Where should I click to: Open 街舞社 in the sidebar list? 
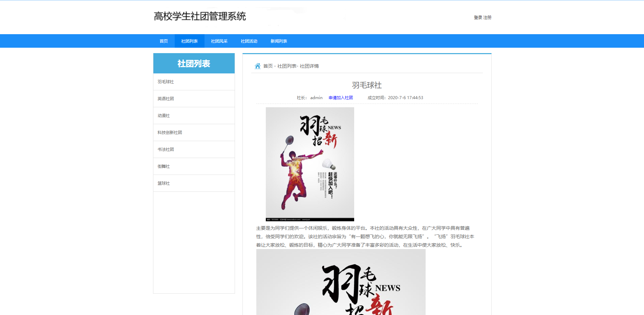point(194,166)
